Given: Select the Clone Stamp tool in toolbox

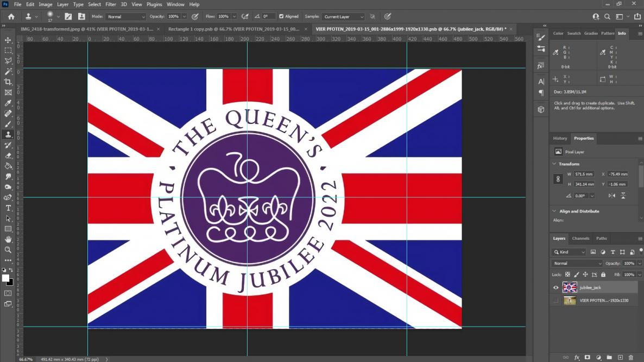Looking at the screenshot, I should 8,134.
